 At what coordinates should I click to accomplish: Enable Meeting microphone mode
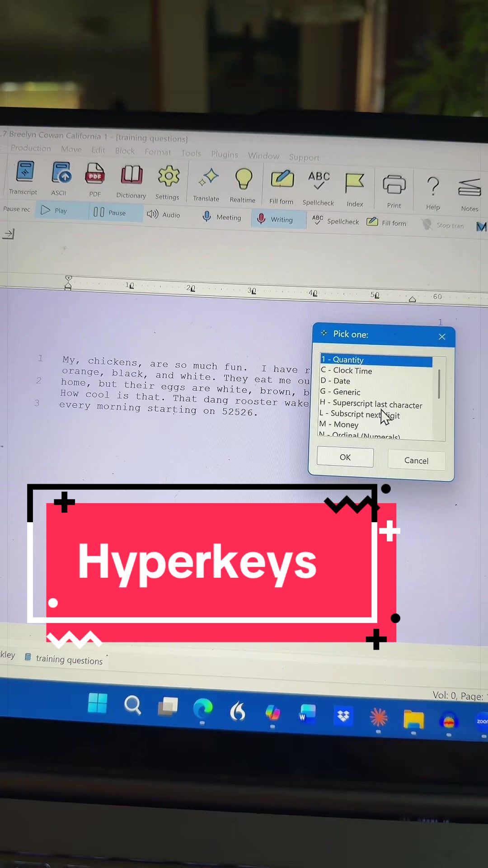pos(222,217)
